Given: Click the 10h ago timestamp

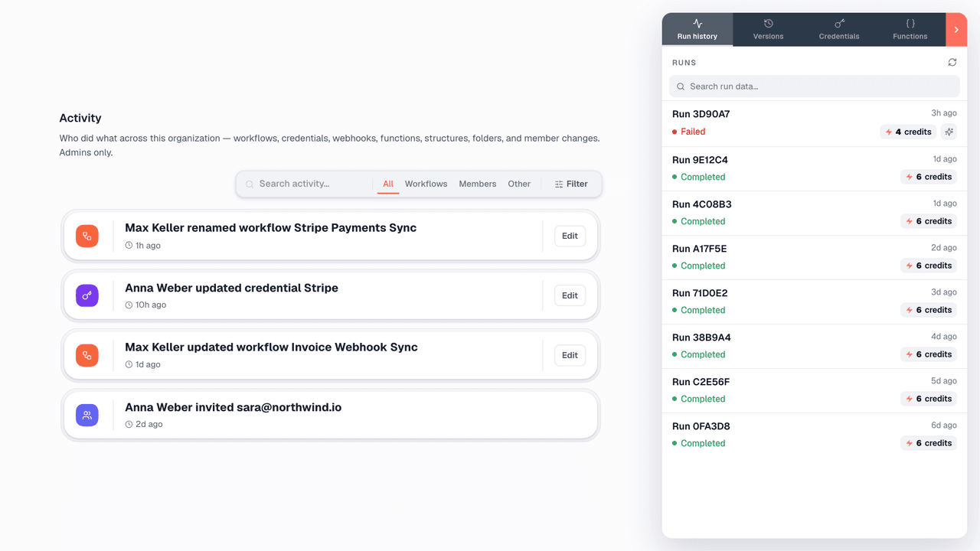Looking at the screenshot, I should [x=145, y=305].
